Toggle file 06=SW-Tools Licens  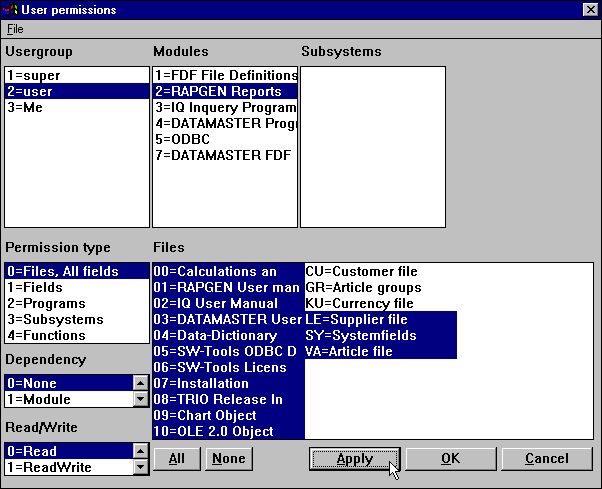[x=228, y=367]
